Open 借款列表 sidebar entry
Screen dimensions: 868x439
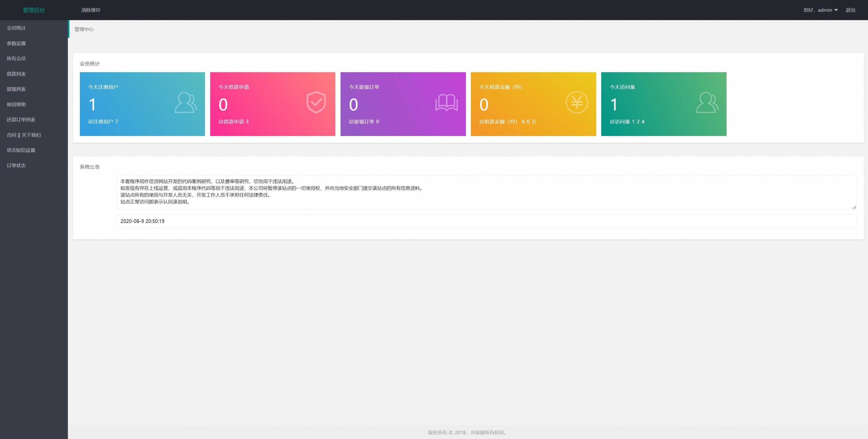[x=16, y=74]
